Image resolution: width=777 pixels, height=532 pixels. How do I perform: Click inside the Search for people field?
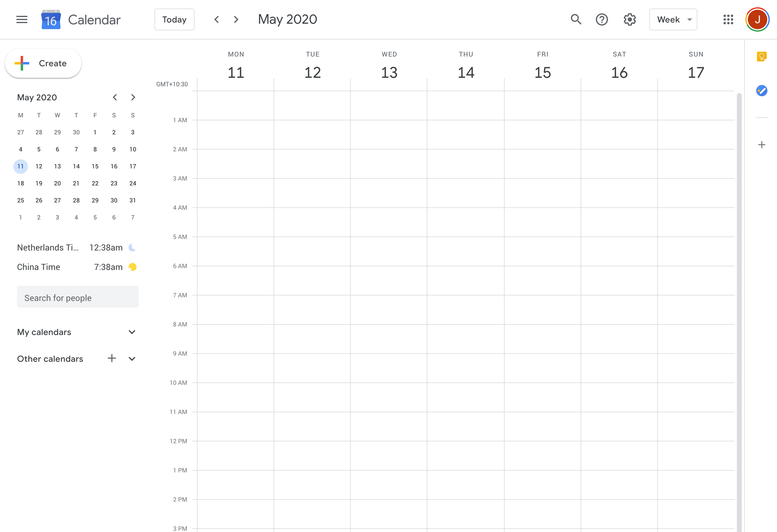tap(78, 297)
